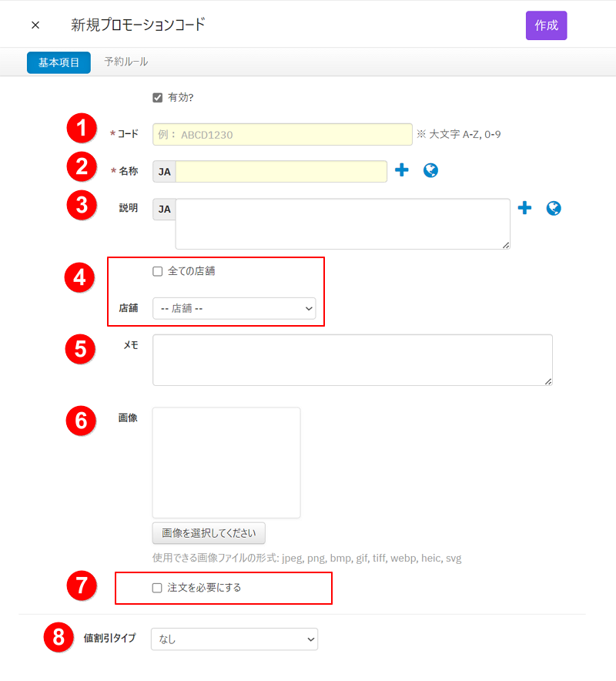Screen dimensions: 616x681
Task: Click the globe icon beside 説明 textarea
Action: 554,208
